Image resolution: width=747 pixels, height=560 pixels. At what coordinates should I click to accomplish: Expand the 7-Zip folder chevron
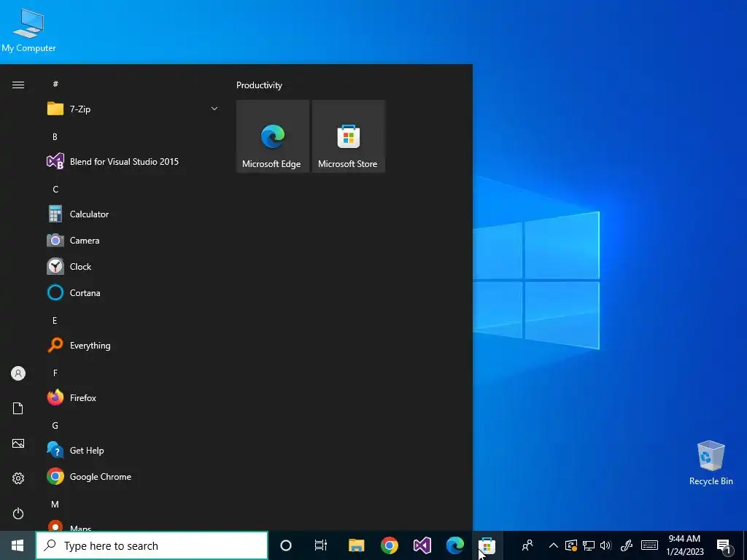(x=214, y=109)
